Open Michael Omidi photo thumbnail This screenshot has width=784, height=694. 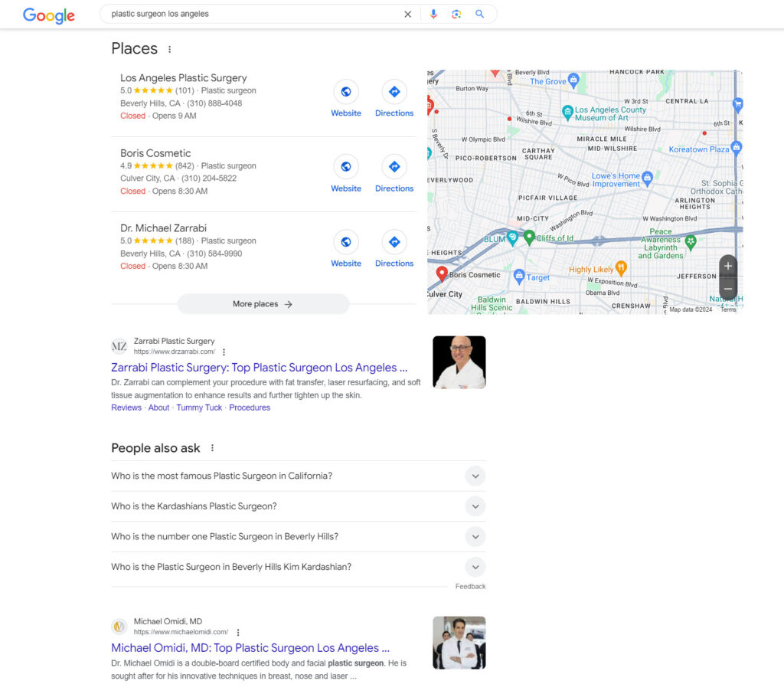click(459, 643)
